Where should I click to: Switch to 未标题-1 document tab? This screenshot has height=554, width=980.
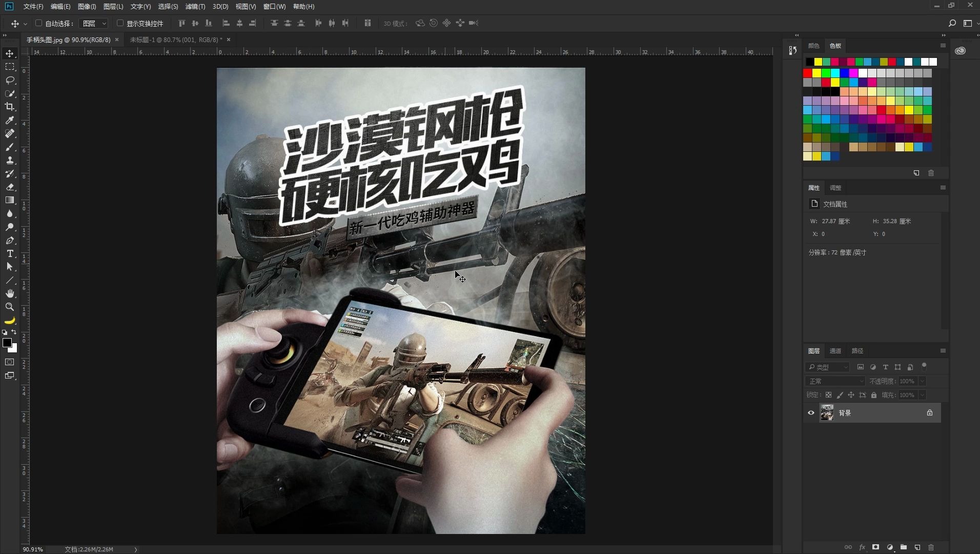click(176, 39)
